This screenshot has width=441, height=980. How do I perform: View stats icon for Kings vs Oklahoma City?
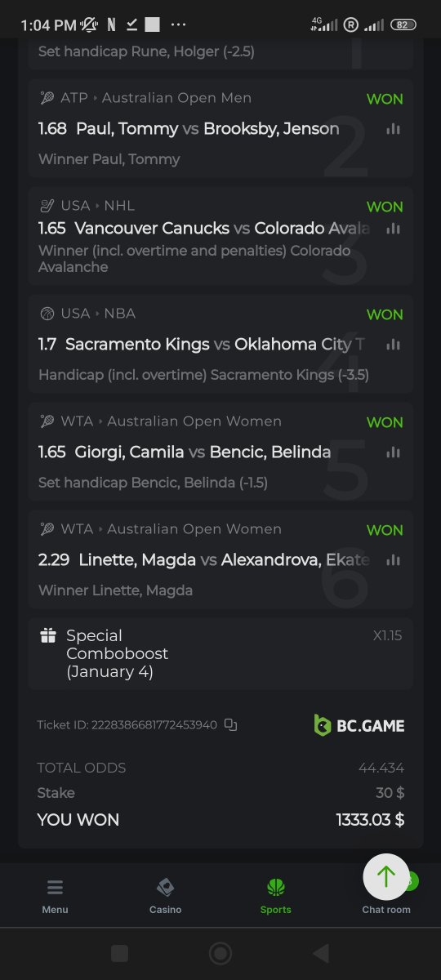394,345
